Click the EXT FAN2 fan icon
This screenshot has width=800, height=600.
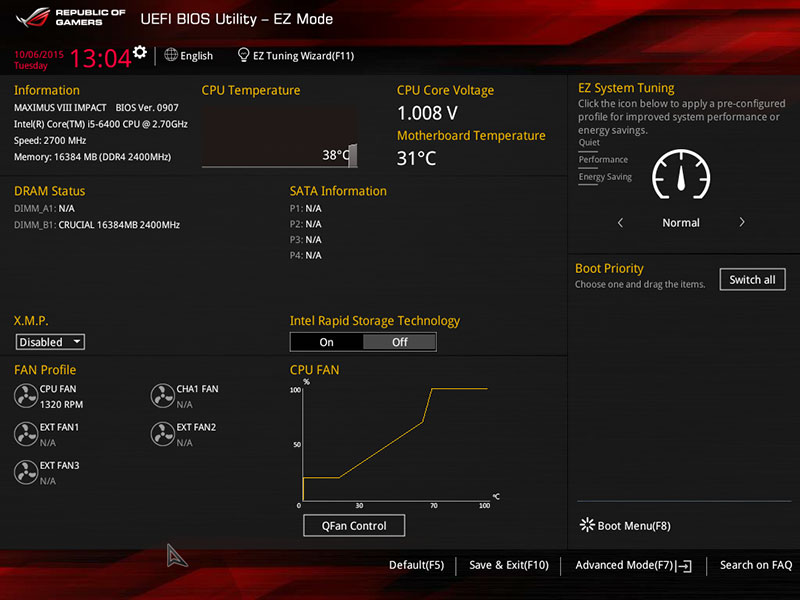162,434
